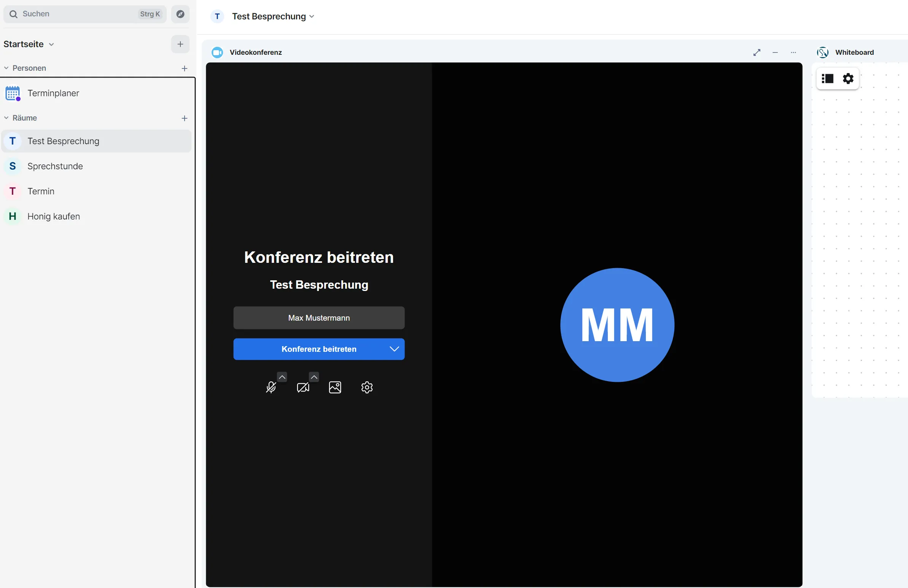908x588 pixels.
Task: Turn on the camera
Action: click(x=303, y=388)
